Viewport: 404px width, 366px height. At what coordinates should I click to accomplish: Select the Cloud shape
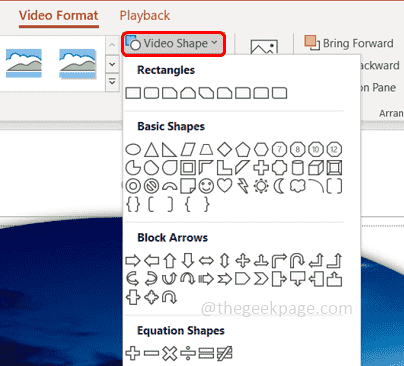point(298,186)
